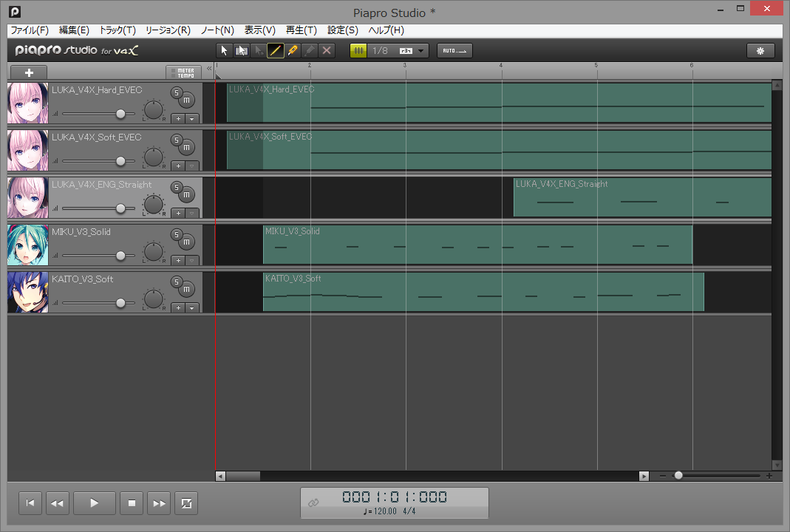Expand dropdown arrow on LUKA_V4X_Soft_EVEC track
The image size is (790, 532).
[x=192, y=166]
